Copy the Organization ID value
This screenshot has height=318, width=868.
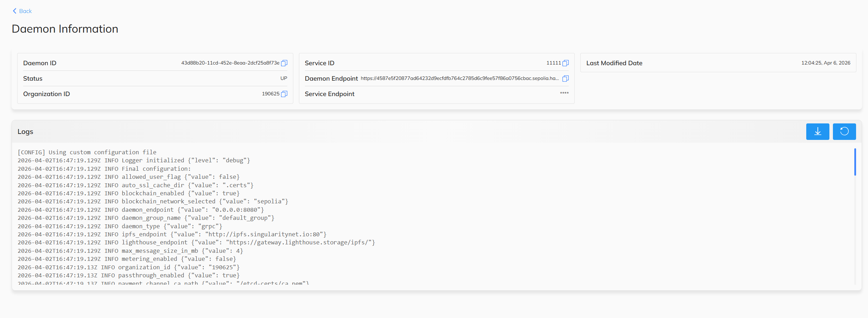point(284,94)
